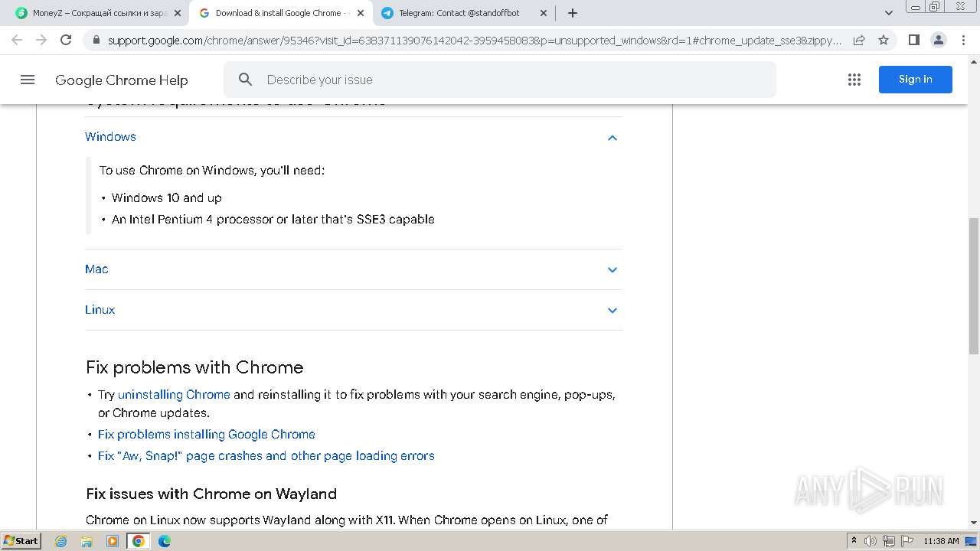The height and width of the screenshot is (551, 980).
Task: Collapse the Windows requirements section
Action: (353, 137)
